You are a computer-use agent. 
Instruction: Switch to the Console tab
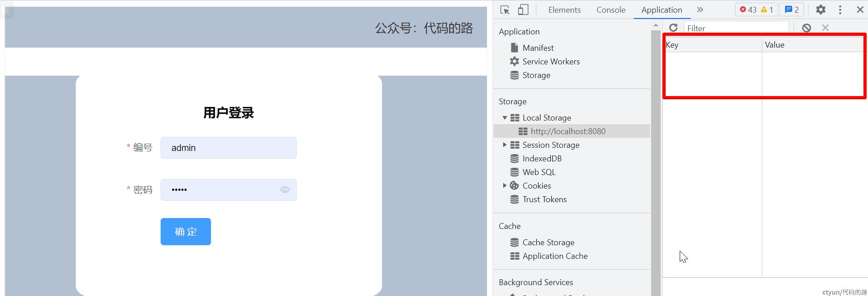[x=610, y=10]
